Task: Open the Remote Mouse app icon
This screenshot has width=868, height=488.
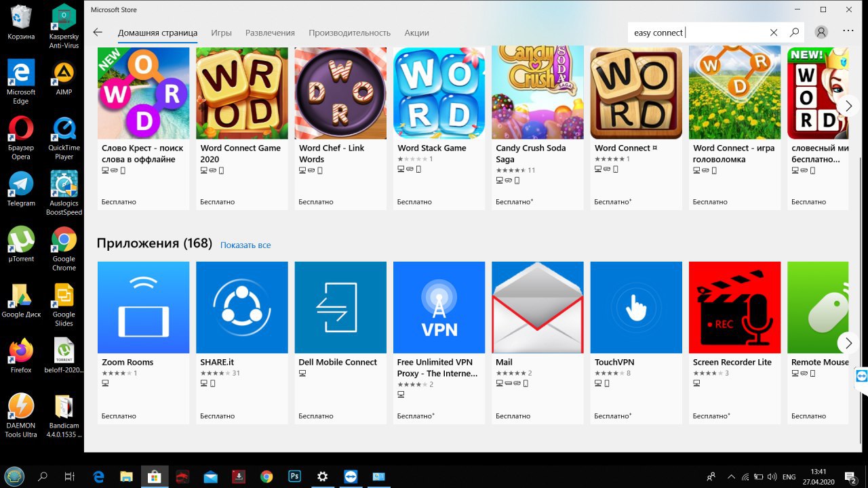Action: pos(818,307)
